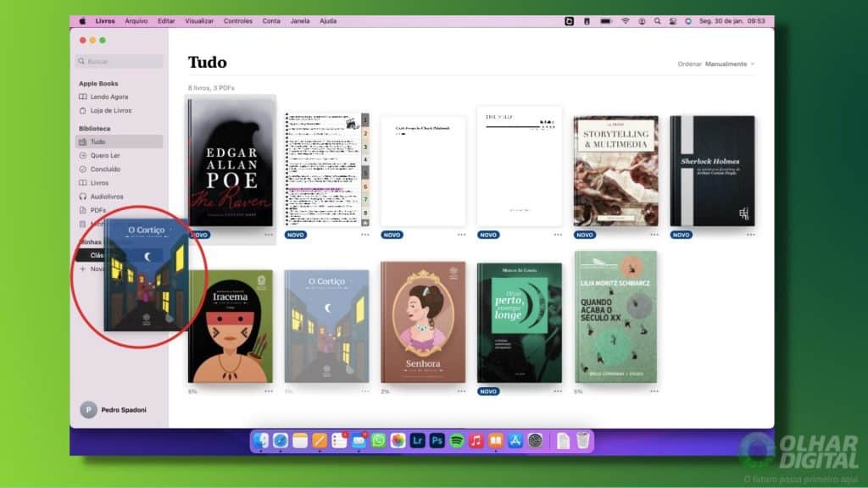
Task: Open the Janela menu
Action: click(300, 21)
